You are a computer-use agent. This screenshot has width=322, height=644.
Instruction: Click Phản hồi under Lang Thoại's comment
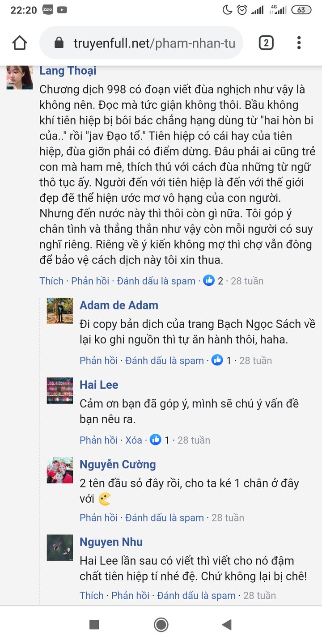[x=90, y=281]
